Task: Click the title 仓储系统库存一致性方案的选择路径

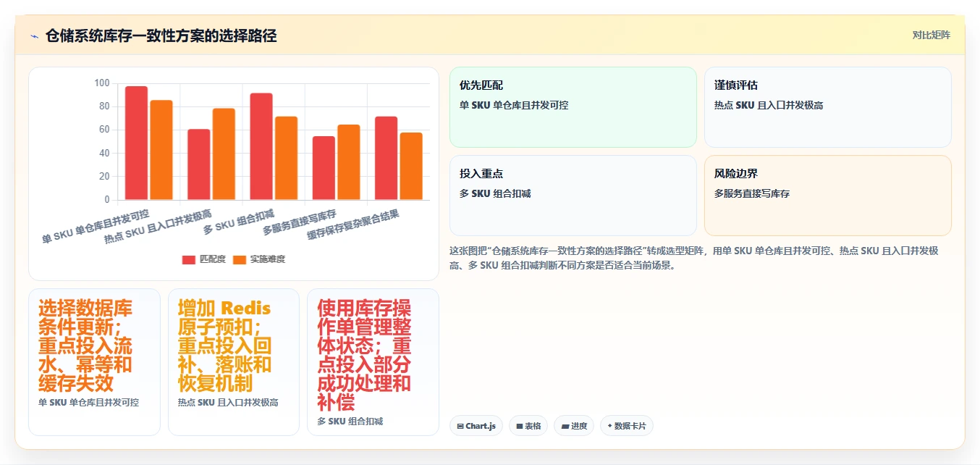Action: (161, 36)
